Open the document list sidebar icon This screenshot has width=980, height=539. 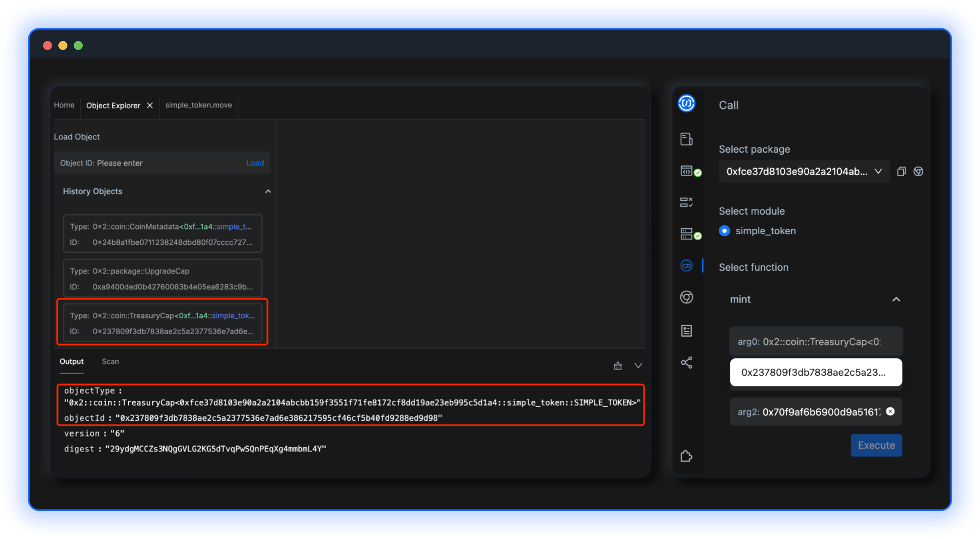(x=686, y=331)
